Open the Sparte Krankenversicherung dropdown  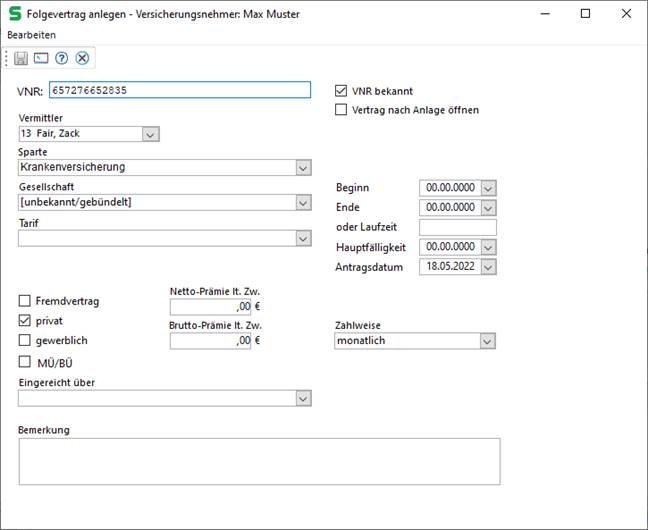[x=303, y=168]
